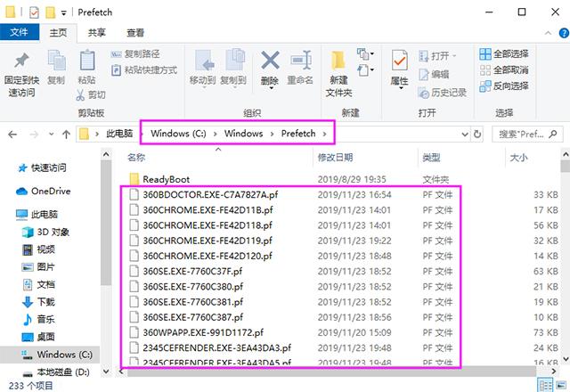Open the recent locations dropdown arrow
570x392 pixels.
(x=52, y=135)
